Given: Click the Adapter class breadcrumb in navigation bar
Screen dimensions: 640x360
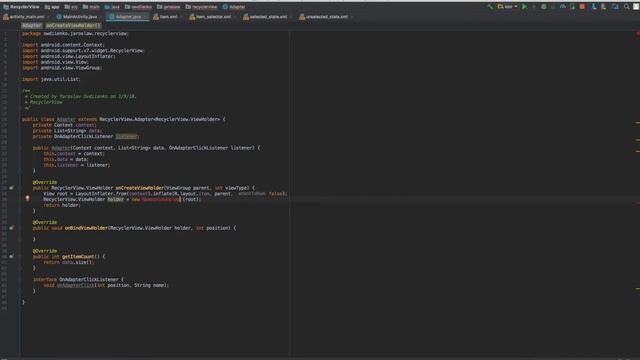Looking at the screenshot, I should click(x=234, y=7).
